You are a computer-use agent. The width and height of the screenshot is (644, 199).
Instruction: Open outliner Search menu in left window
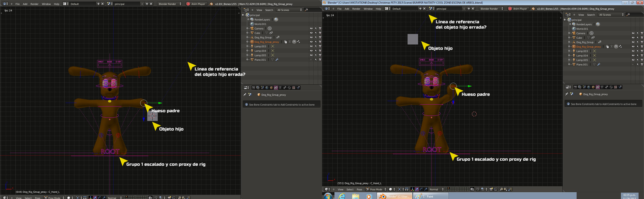(269, 10)
